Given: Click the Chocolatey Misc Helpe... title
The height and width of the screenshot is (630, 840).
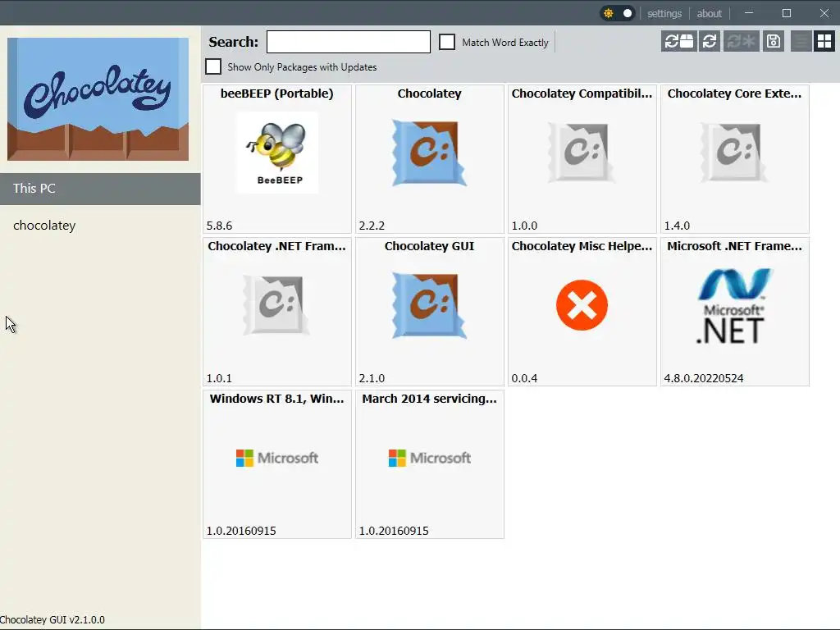Looking at the screenshot, I should point(582,246).
